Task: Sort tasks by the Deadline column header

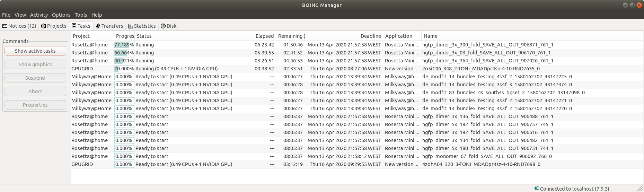Action: tap(370, 36)
